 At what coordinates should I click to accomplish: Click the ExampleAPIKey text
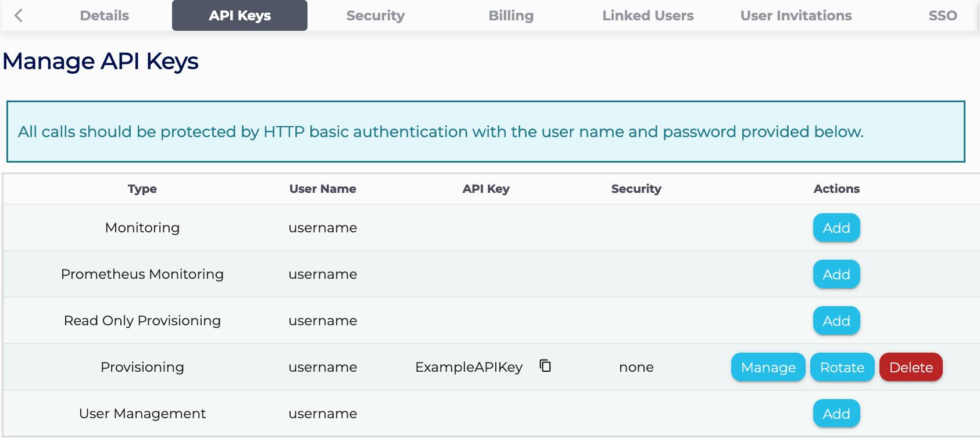pyautogui.click(x=468, y=367)
